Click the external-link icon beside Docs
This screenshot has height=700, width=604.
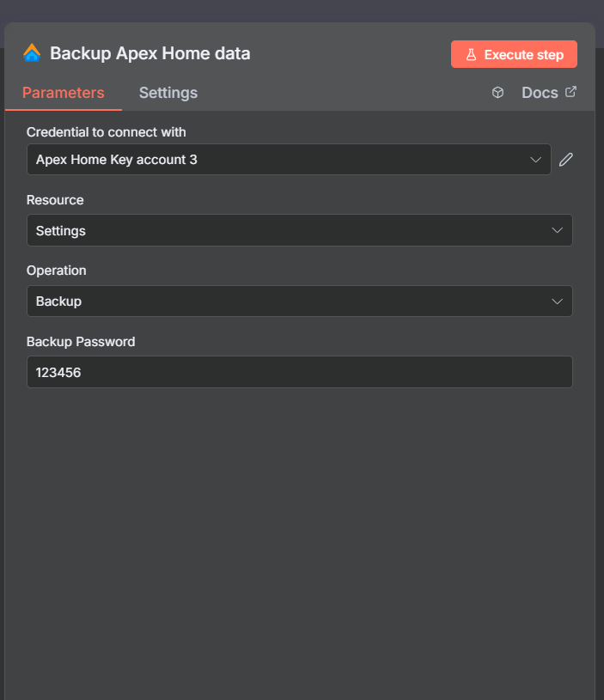[570, 91]
